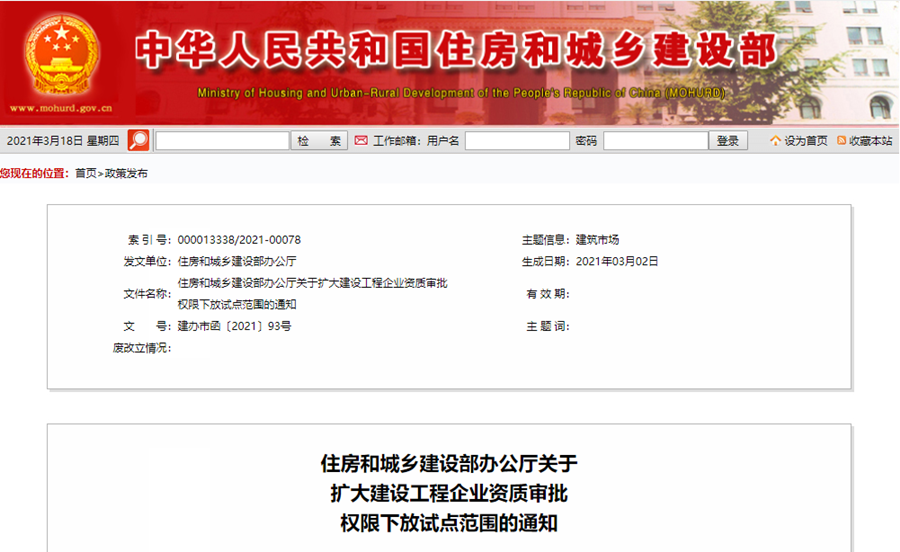Click the file name text in metadata

(x=312, y=293)
